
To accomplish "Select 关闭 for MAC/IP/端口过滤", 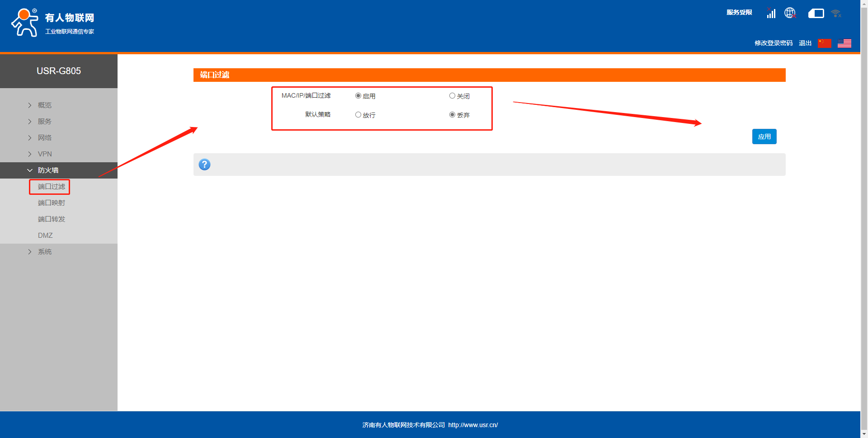I will point(452,96).
